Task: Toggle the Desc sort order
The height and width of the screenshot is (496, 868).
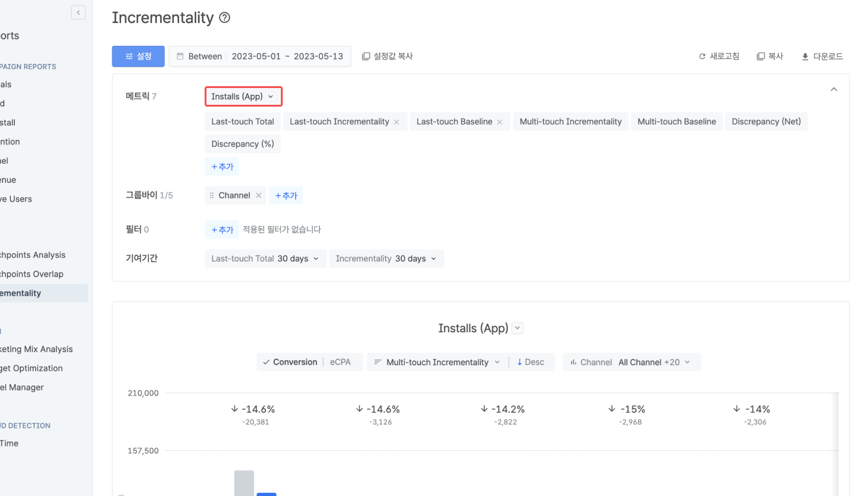Action: tap(530, 362)
